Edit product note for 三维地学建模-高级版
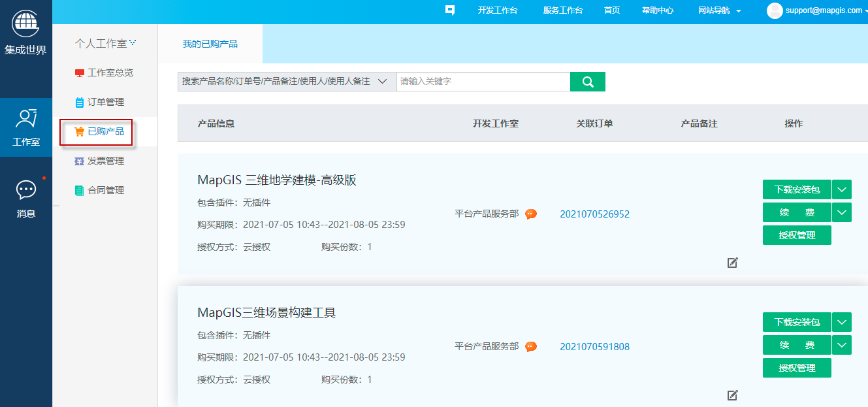Viewport: 868px width, 407px height. point(733,263)
